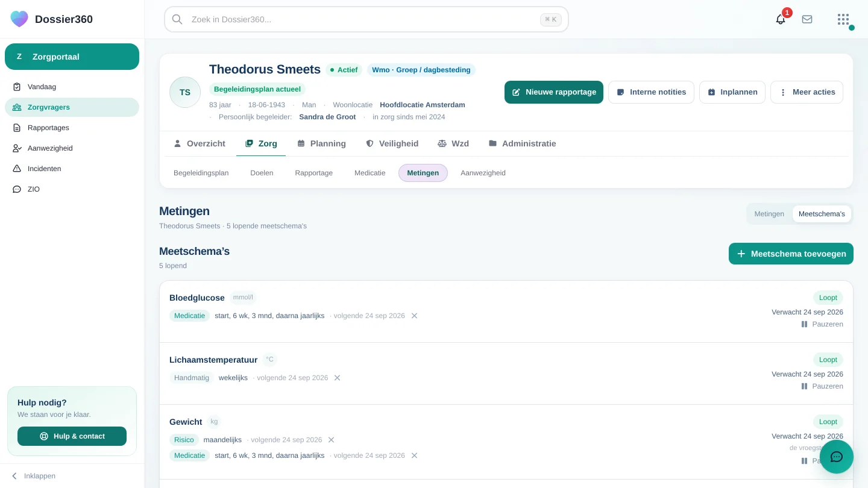The width and height of the screenshot is (868, 488).
Task: Open the notifications bell
Action: pyautogui.click(x=781, y=19)
